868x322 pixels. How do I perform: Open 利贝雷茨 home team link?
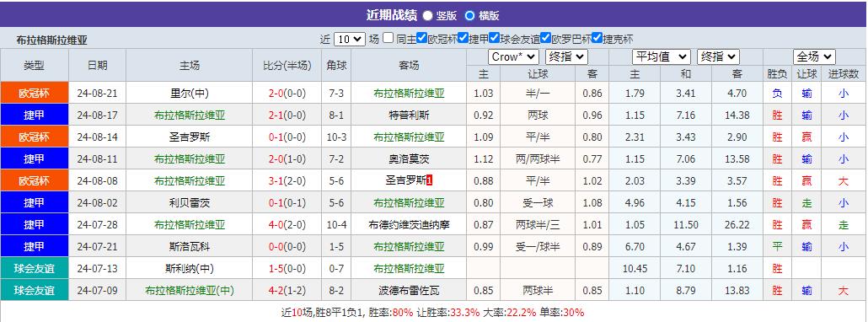coord(190,203)
